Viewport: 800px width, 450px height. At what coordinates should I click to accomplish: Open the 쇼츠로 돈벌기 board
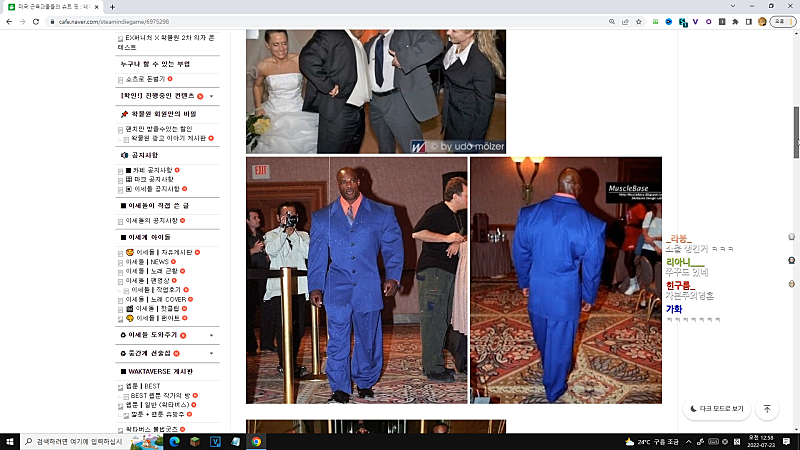(x=145, y=79)
